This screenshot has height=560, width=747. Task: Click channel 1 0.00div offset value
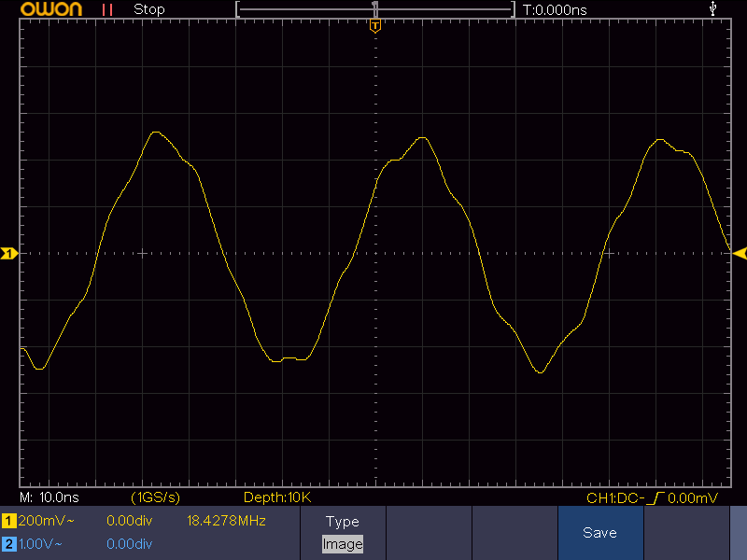(x=129, y=521)
